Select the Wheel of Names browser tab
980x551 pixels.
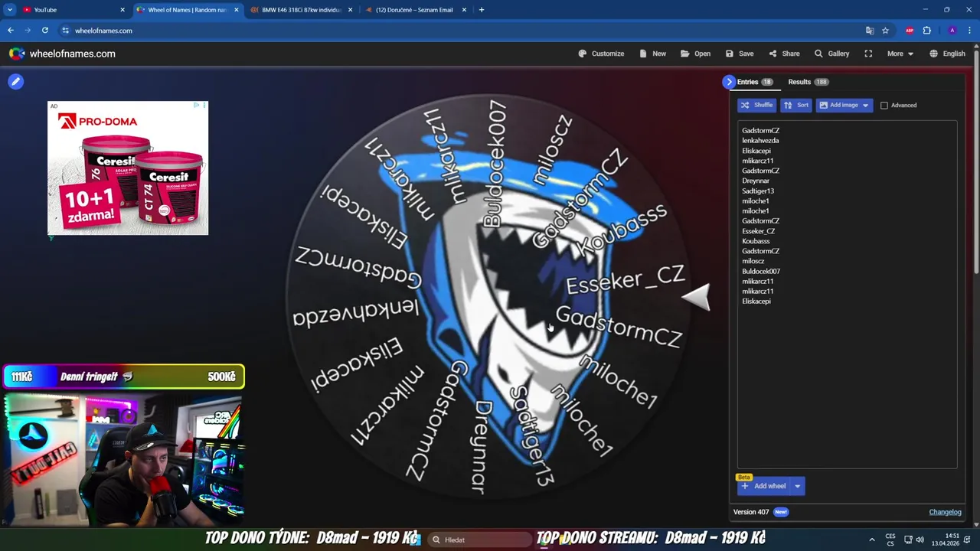coord(187,10)
